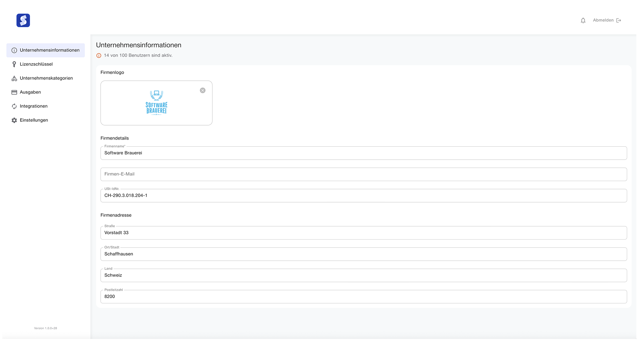The image size is (644, 345).
Task: Open Unternehmensinformationen menu item
Action: pos(50,50)
